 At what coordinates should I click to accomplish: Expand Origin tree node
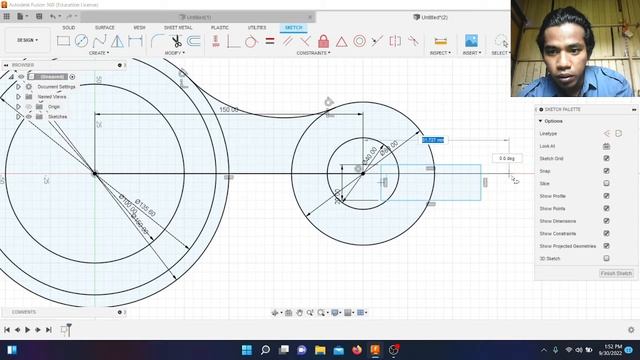pyautogui.click(x=18, y=107)
